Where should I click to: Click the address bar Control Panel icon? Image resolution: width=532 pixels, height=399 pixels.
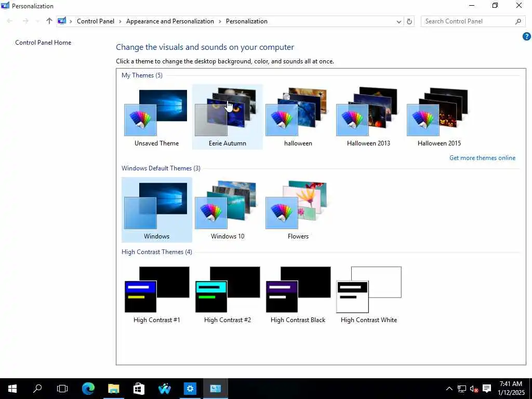[x=62, y=21]
